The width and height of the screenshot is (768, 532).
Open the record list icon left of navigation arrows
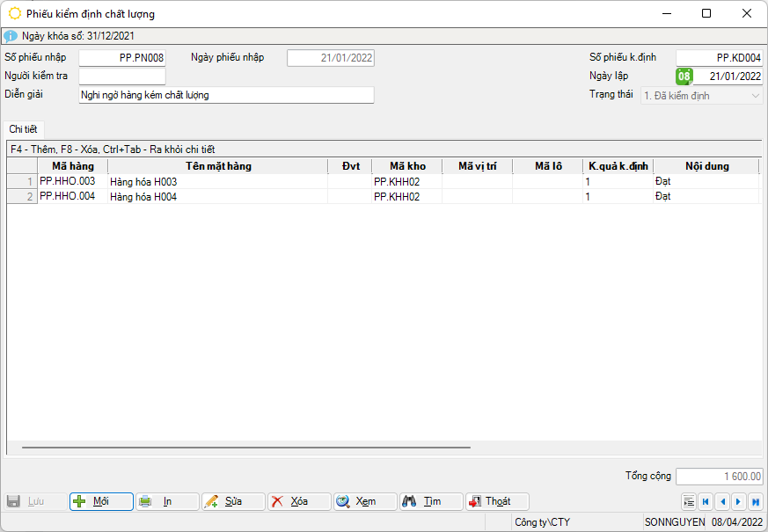(689, 501)
